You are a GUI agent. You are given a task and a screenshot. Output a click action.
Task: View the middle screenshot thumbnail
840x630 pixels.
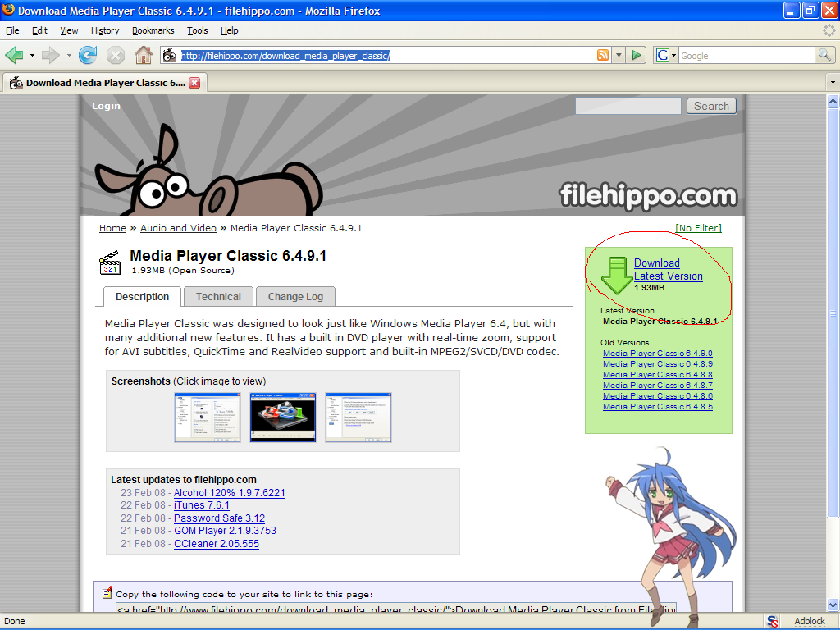coord(282,417)
